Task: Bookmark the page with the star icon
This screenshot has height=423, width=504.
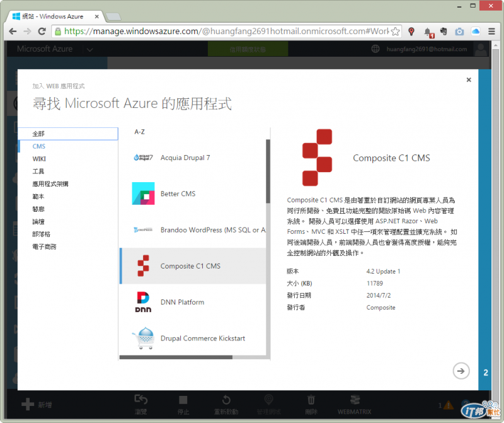Action: point(396,31)
